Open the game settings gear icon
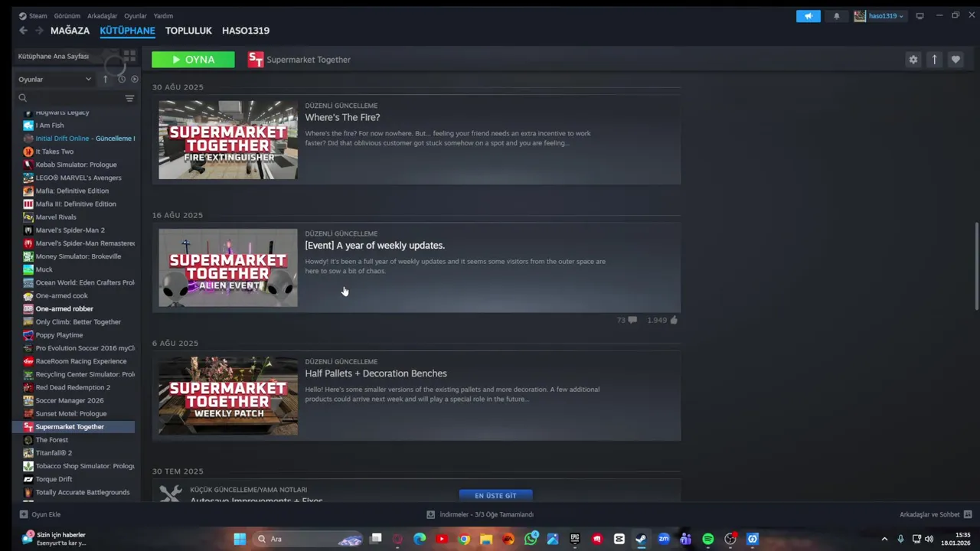 [913, 60]
